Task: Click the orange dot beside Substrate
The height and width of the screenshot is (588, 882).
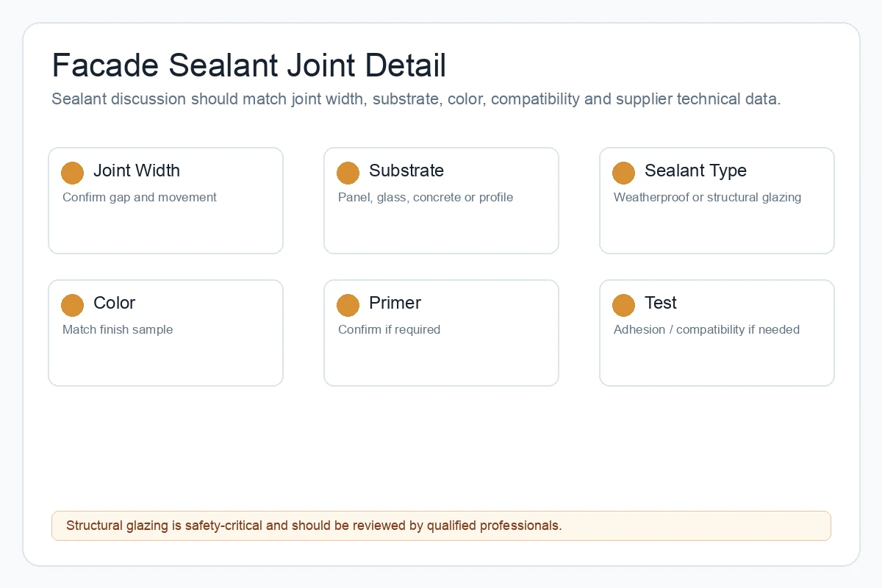Action: 348,173
